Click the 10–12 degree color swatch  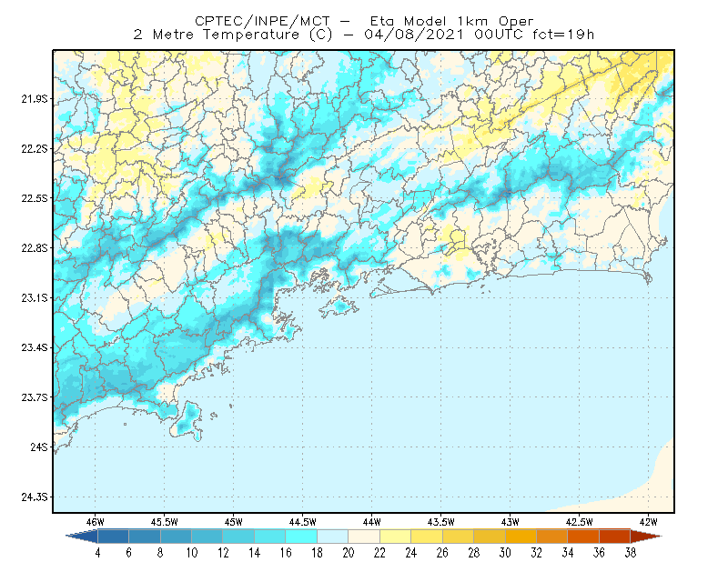click(207, 537)
